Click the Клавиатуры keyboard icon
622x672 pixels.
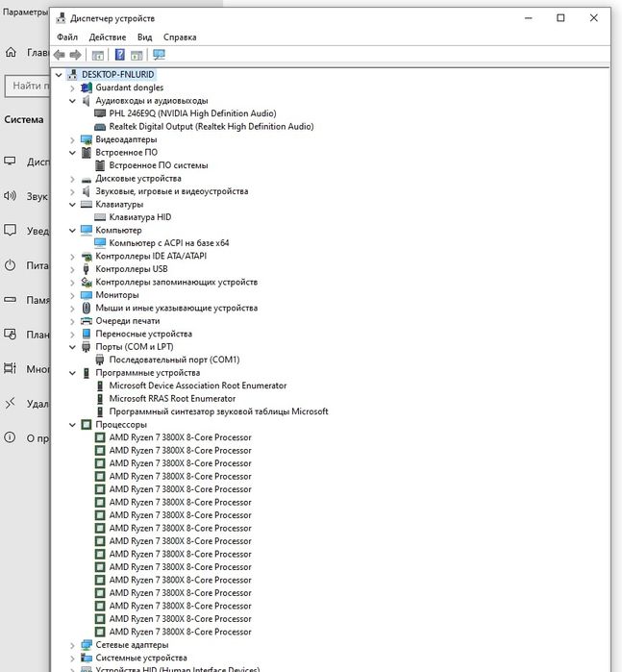(x=87, y=205)
